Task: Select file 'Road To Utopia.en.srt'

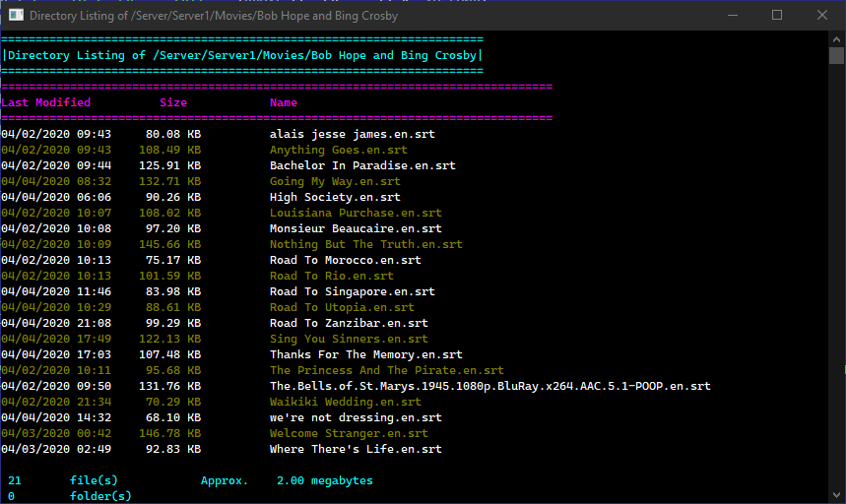Action: point(342,307)
